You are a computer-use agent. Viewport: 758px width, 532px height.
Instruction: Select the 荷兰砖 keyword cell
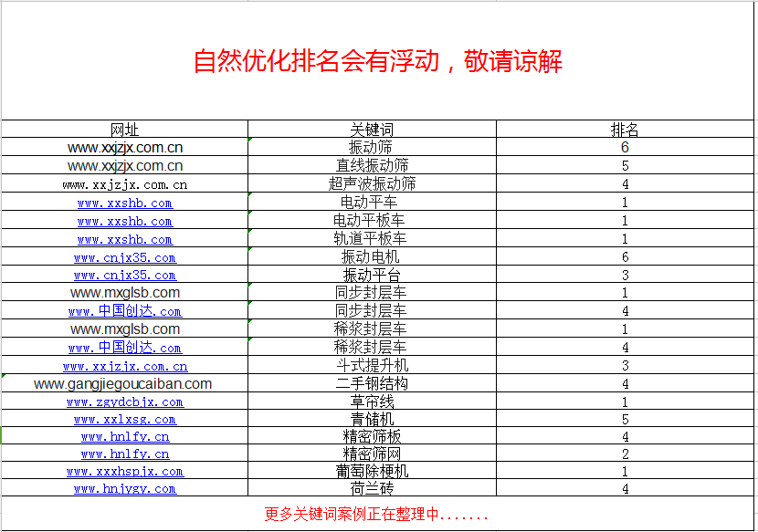pyautogui.click(x=372, y=489)
